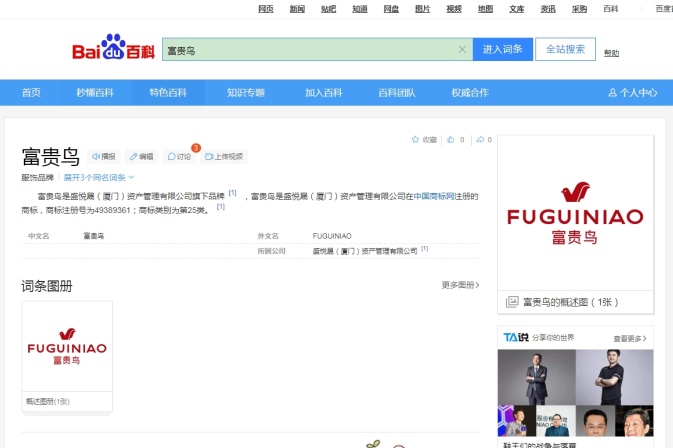Open the TA说 collage of businessmen photos

tap(576, 393)
